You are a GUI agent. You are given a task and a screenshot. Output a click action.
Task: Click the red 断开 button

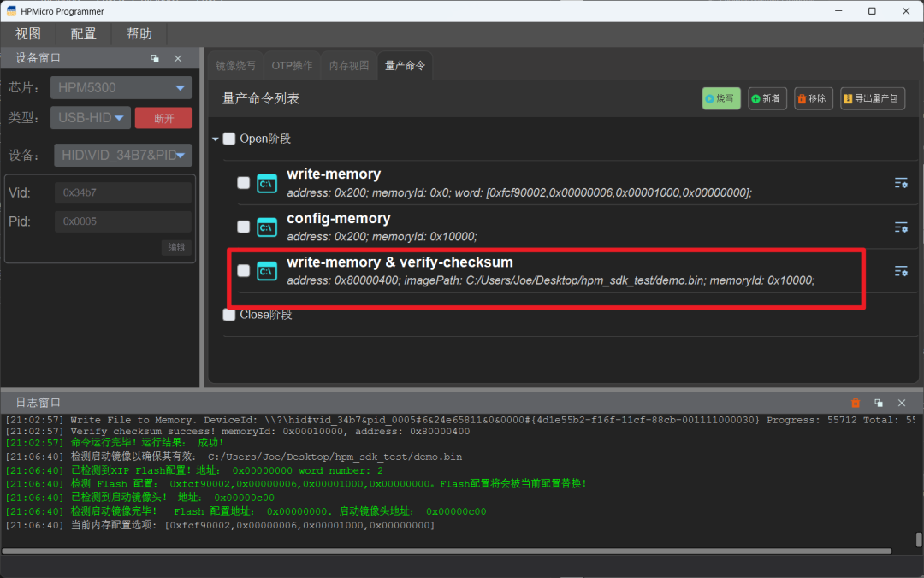(163, 118)
